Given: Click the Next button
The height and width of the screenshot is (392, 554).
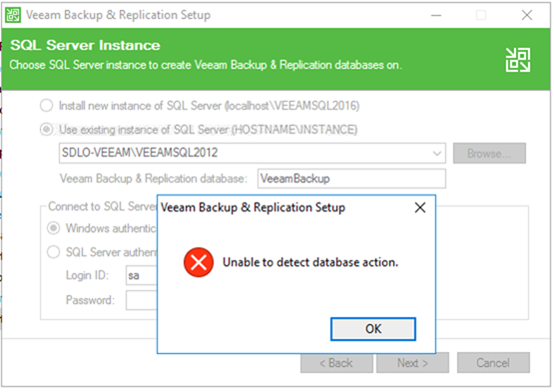Looking at the screenshot, I should 412,363.
